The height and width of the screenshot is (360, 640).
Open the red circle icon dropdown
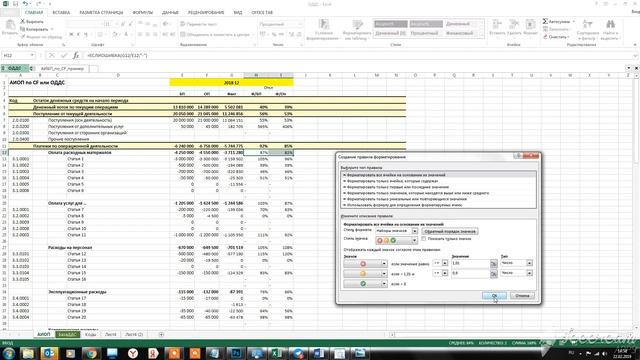[384, 264]
